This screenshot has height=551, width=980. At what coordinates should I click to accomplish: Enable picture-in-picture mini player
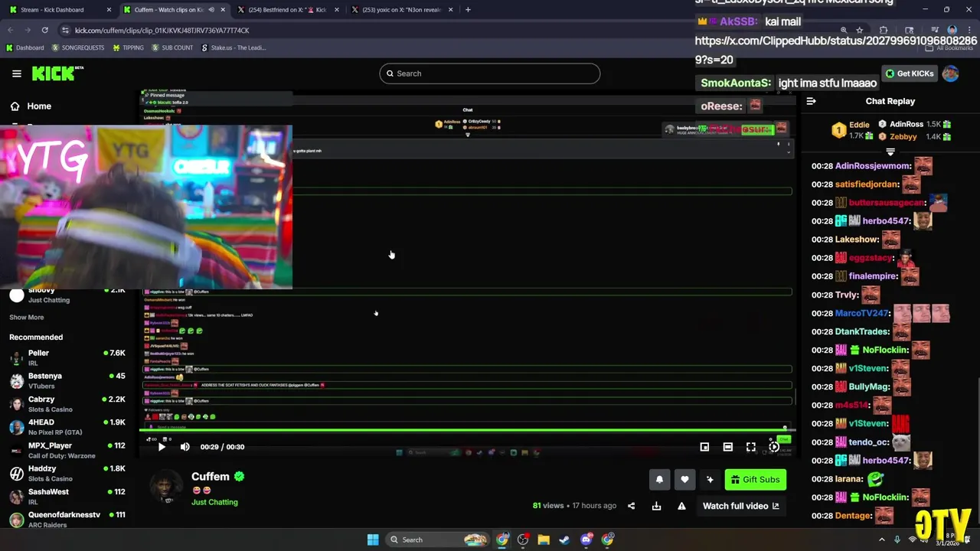coord(704,447)
